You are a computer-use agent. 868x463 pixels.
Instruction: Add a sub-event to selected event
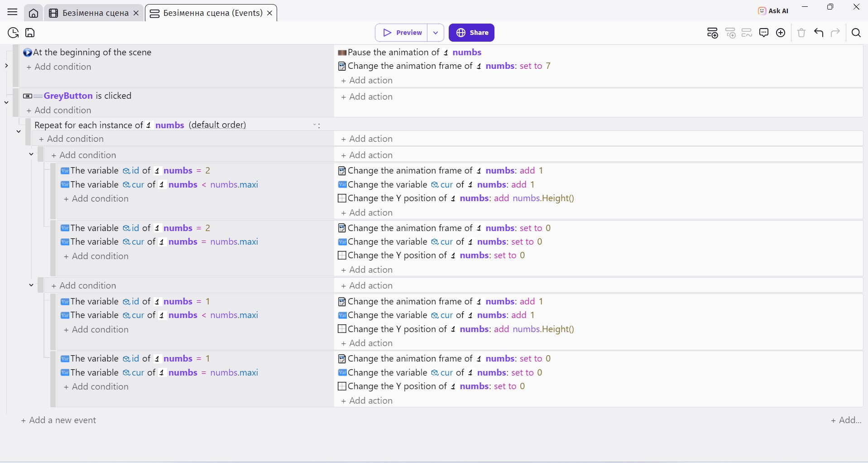click(730, 33)
